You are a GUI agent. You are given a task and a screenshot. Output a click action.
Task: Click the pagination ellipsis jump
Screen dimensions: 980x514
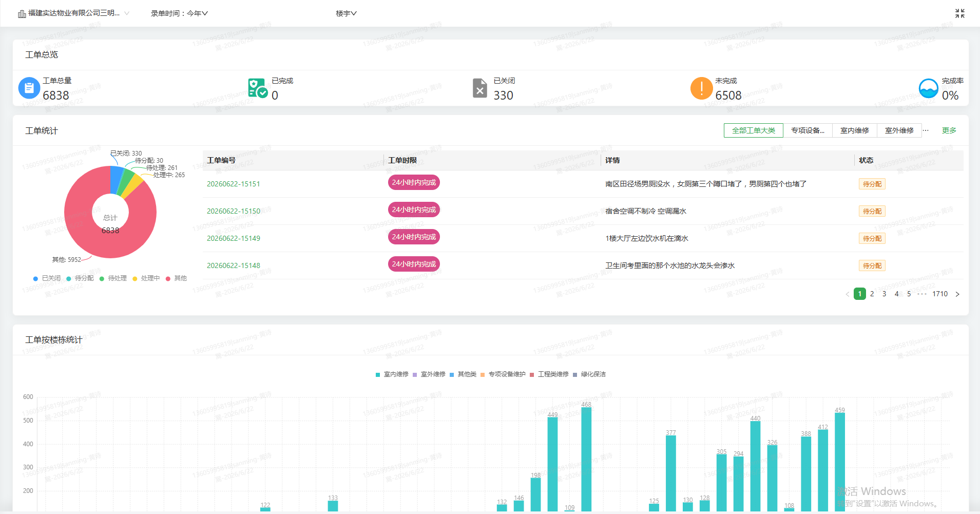tap(922, 294)
